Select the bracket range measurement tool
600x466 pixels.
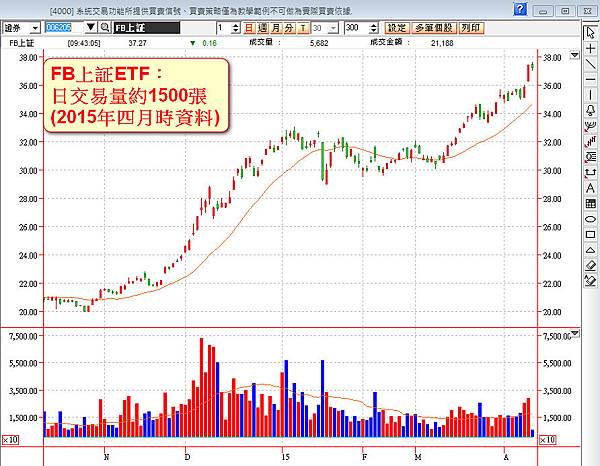590,172
